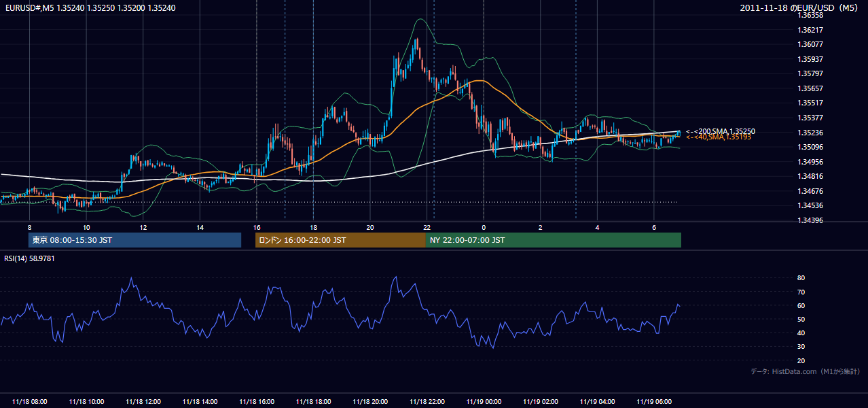Click the RSI scale value 80

pyautogui.click(x=801, y=278)
